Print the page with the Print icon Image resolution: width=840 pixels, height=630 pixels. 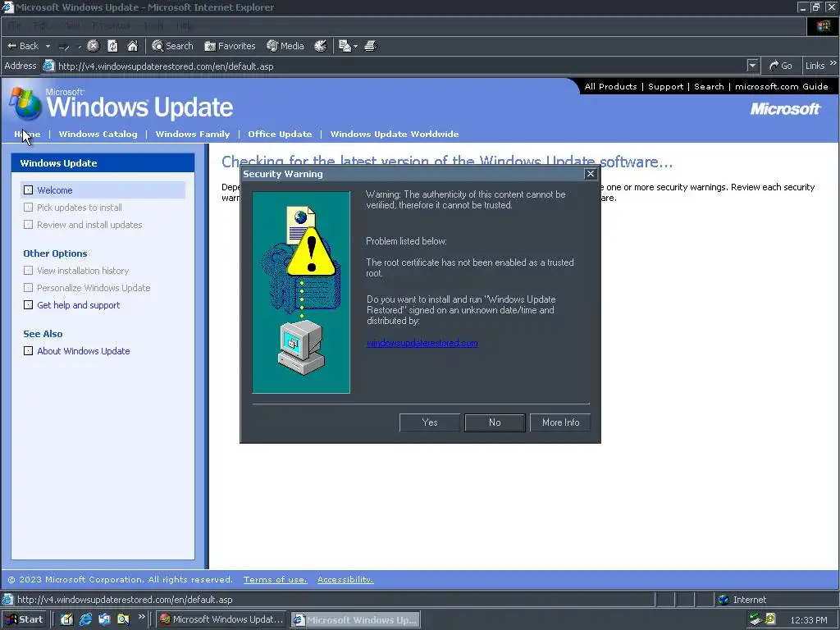(371, 46)
